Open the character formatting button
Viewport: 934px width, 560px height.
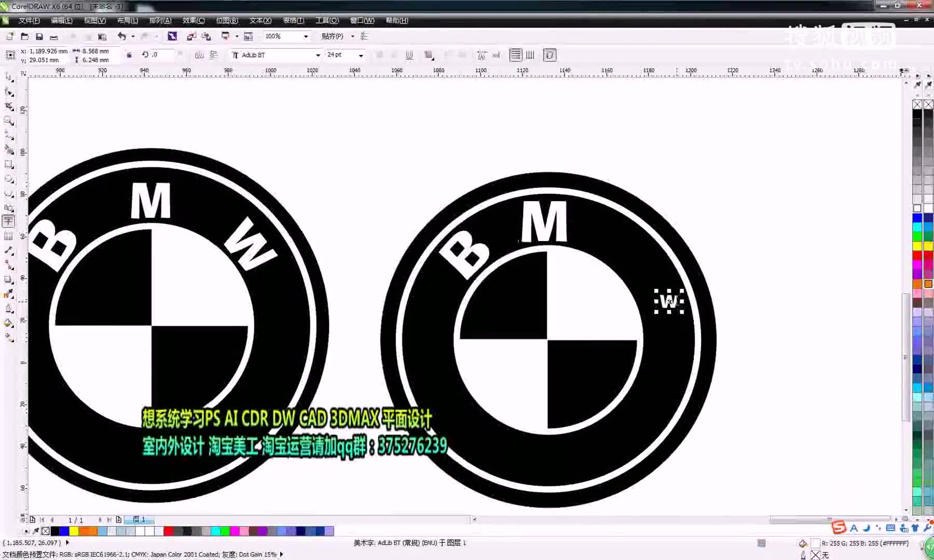coord(482,55)
